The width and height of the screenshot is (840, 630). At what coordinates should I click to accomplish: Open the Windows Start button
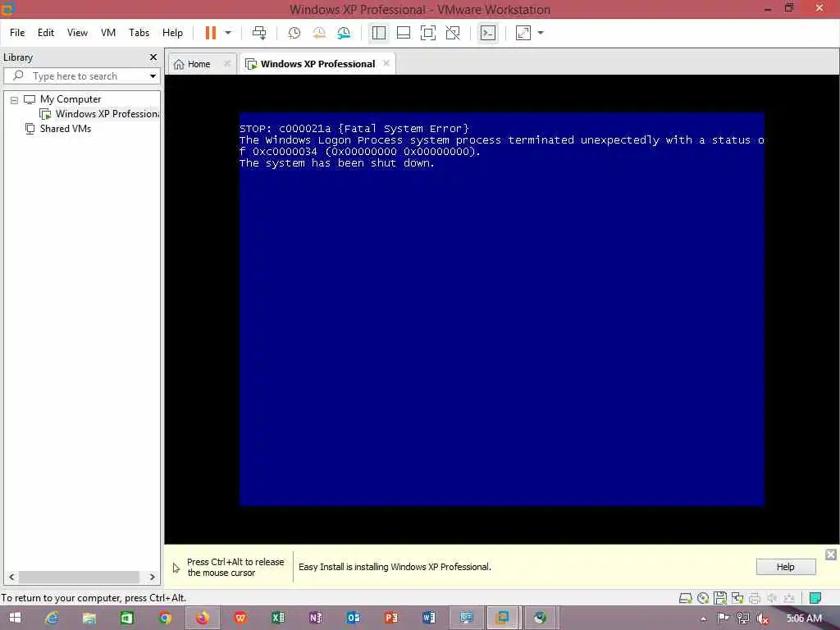click(x=15, y=618)
